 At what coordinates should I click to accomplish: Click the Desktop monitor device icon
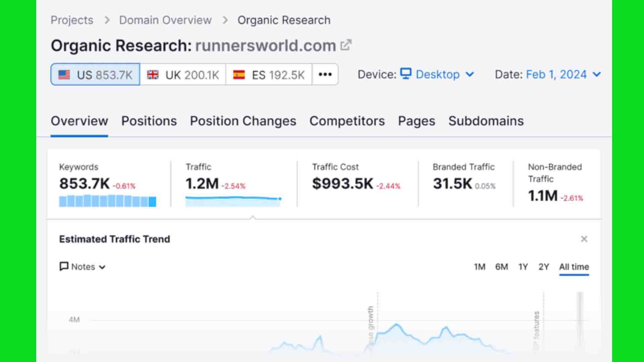pyautogui.click(x=406, y=74)
